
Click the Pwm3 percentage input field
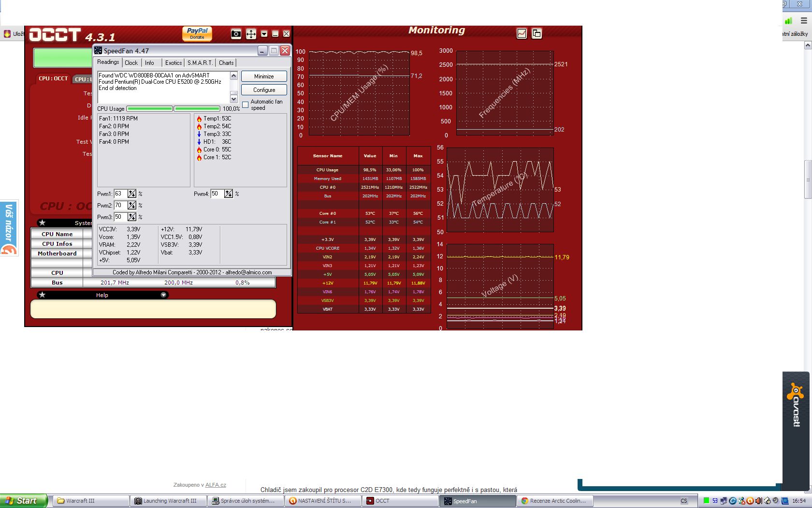[120, 217]
